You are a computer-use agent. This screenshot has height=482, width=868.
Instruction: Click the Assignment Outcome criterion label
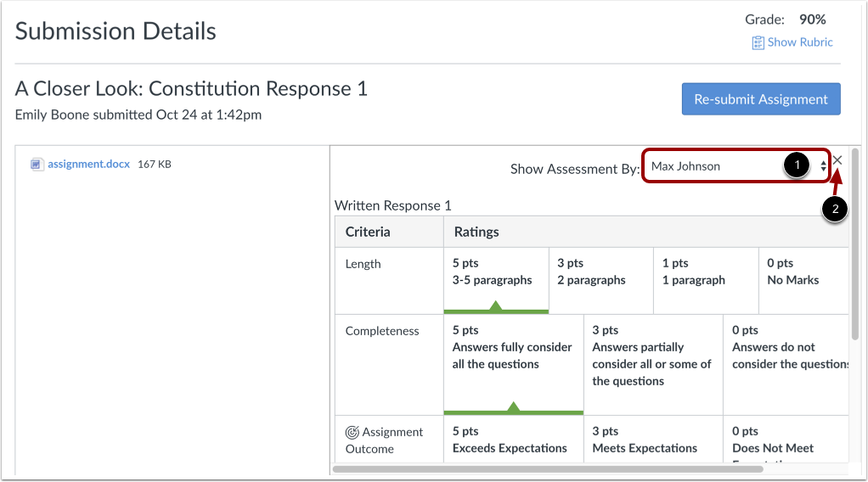click(x=384, y=440)
